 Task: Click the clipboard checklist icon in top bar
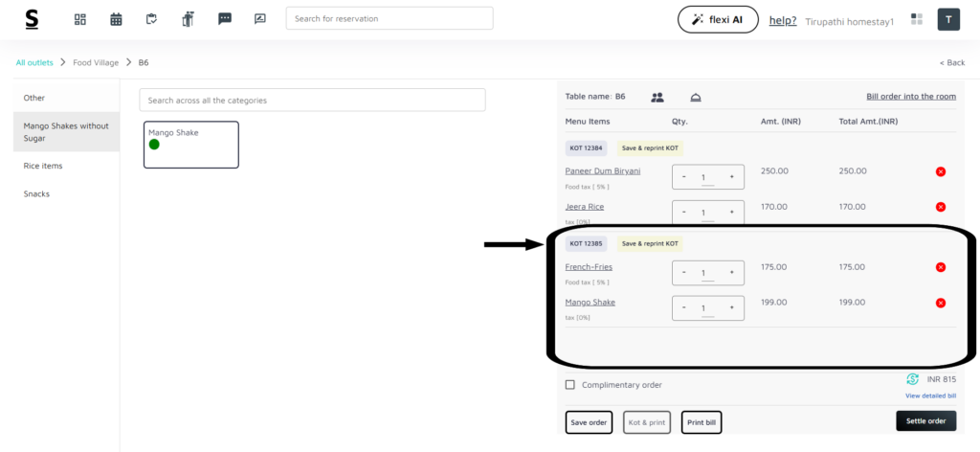pyautogui.click(x=151, y=19)
